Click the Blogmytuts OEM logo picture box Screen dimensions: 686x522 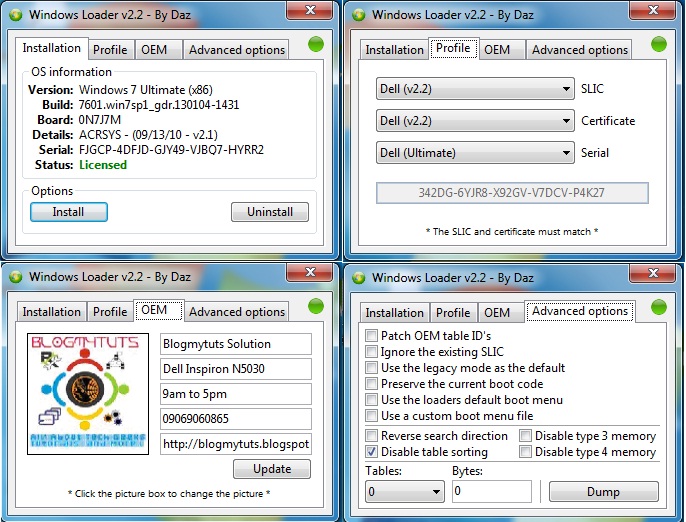(88, 394)
